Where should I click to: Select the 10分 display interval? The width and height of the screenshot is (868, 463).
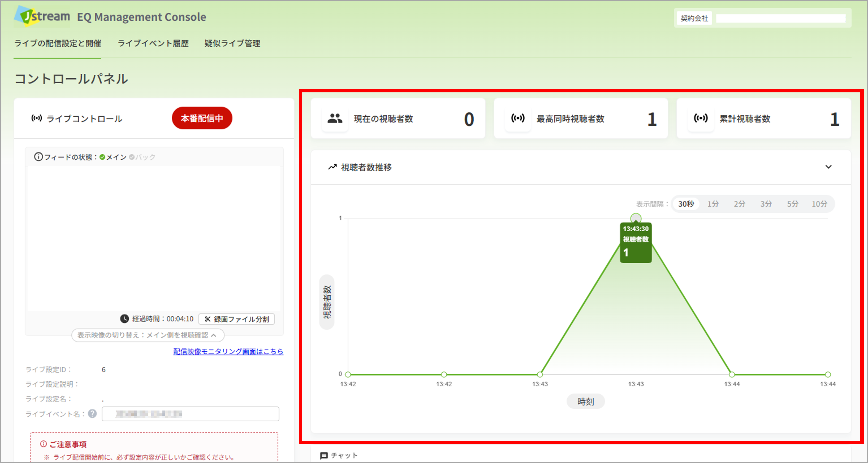point(820,204)
